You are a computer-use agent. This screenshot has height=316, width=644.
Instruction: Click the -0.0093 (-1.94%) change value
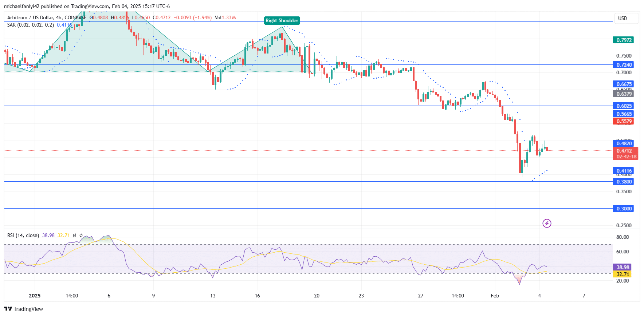193,17
